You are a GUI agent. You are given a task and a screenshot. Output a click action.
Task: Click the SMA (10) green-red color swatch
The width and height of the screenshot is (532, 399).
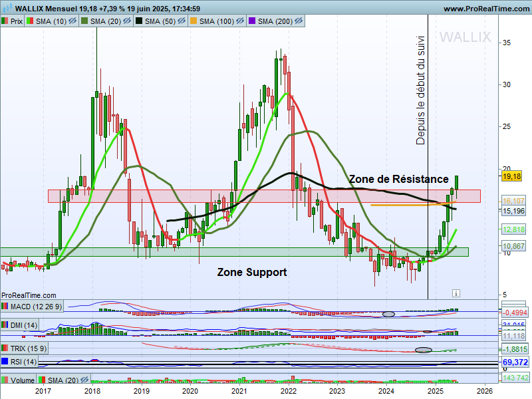click(x=30, y=21)
